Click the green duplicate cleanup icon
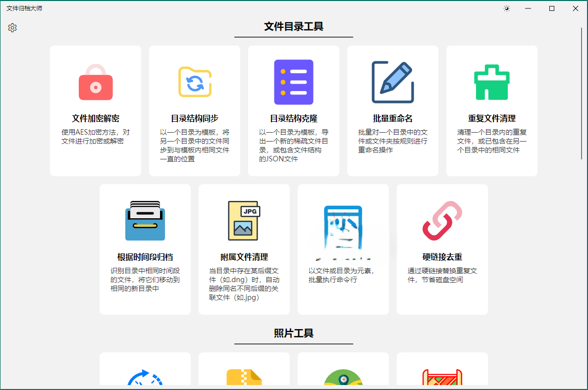Viewport: 588px width, 390px height. coord(491,82)
